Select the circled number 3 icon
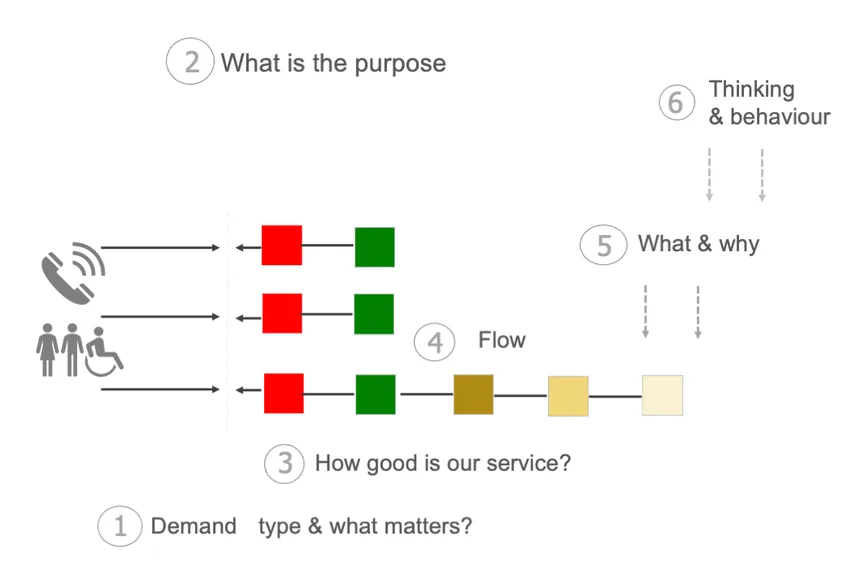The width and height of the screenshot is (861, 566). (x=284, y=464)
